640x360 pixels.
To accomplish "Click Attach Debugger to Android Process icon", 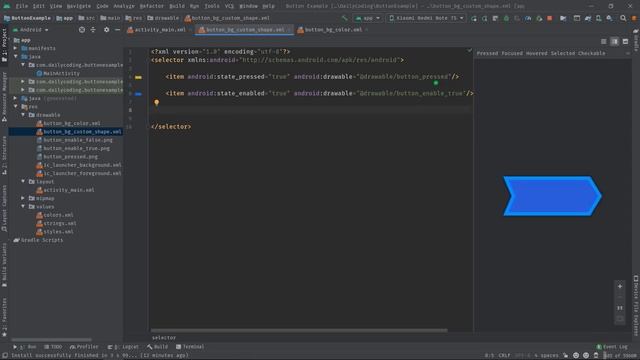I will [x=539, y=18].
